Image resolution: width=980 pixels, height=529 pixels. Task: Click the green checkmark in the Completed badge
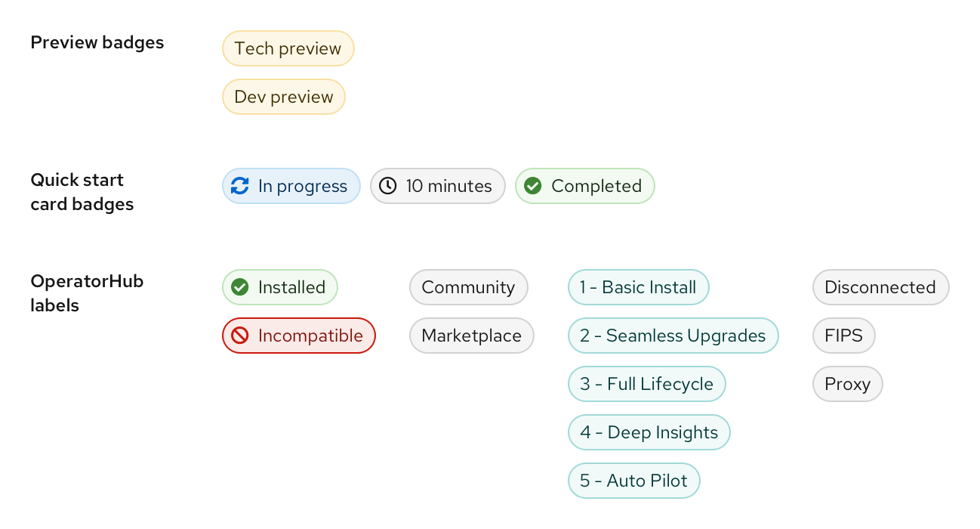532,185
